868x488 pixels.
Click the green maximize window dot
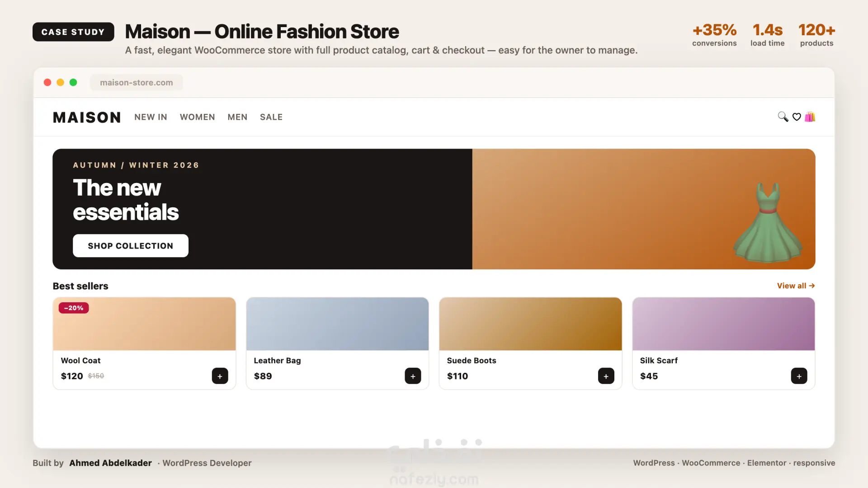[x=73, y=82]
